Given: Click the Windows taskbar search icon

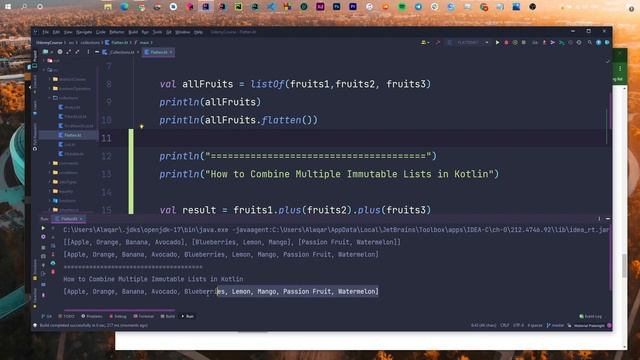Looking at the screenshot, I should point(24,7).
